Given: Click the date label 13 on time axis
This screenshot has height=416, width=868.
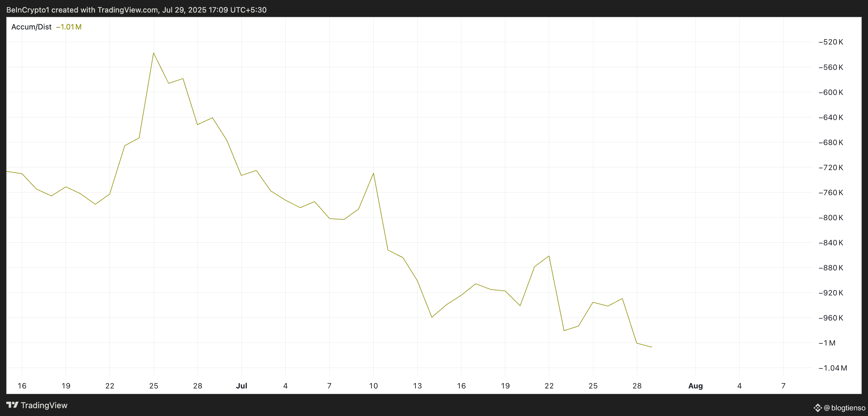Looking at the screenshot, I should (x=417, y=386).
